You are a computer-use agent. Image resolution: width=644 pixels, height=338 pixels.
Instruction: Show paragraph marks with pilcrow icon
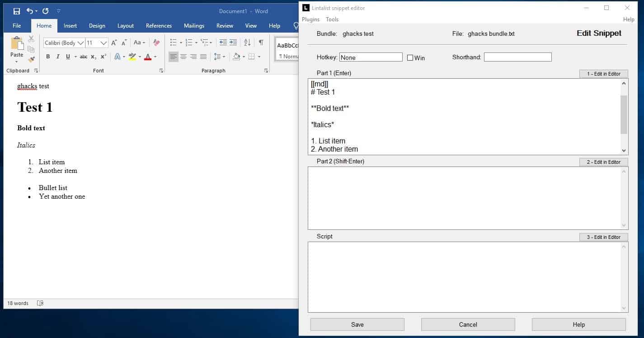pos(261,43)
